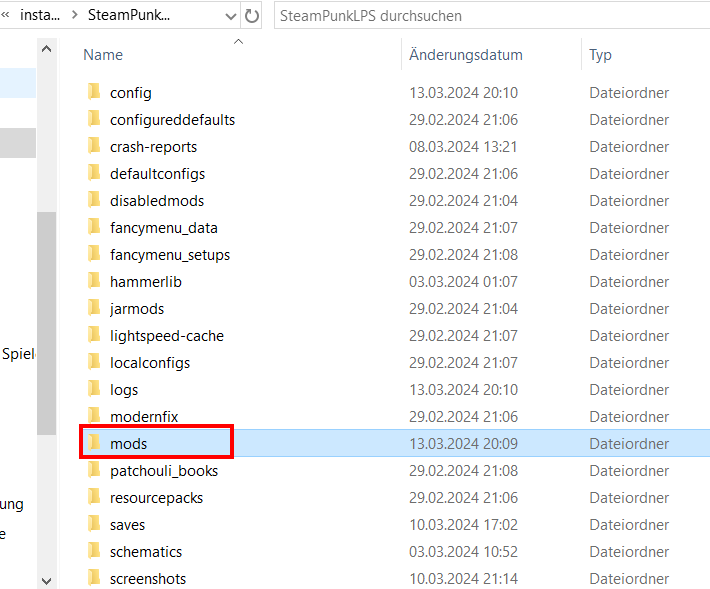
Task: Select the crash-reports folder icon
Action: tap(94, 146)
